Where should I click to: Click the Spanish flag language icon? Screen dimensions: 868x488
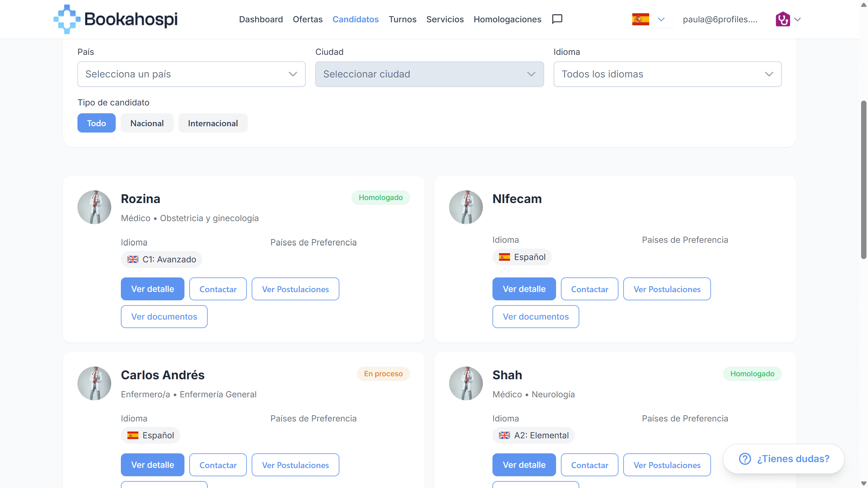(x=640, y=19)
